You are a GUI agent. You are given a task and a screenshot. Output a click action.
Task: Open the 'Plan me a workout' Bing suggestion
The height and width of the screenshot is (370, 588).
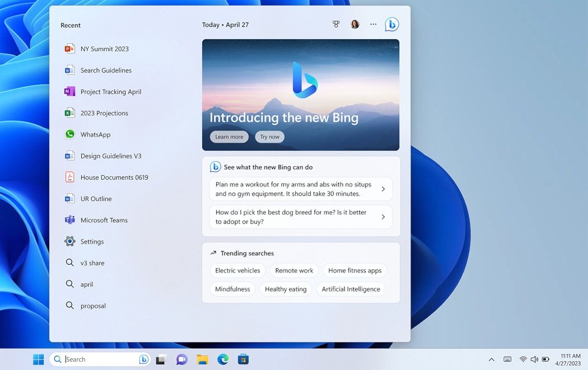click(x=301, y=189)
